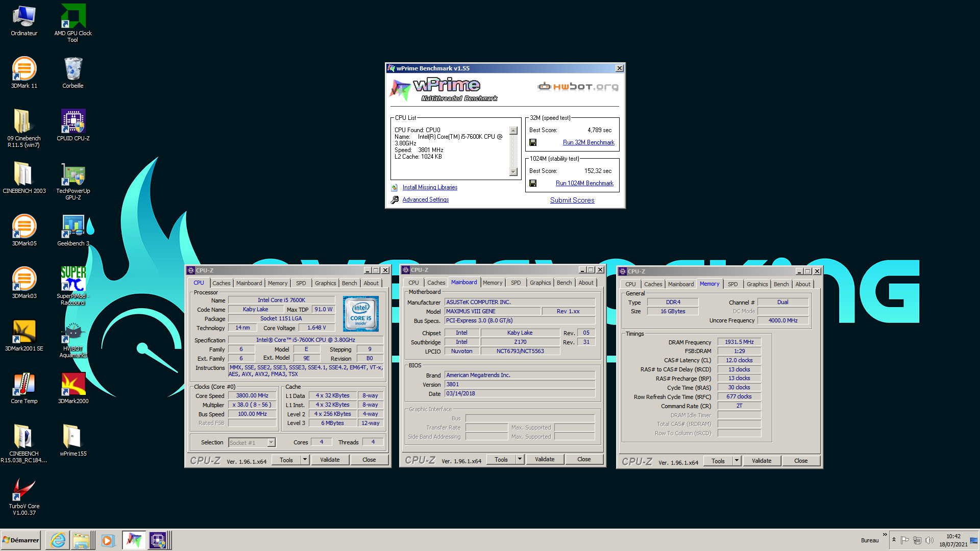Screen dimensions: 980x551
Task: Open 3DMark05 desktop shortcut
Action: tap(24, 231)
